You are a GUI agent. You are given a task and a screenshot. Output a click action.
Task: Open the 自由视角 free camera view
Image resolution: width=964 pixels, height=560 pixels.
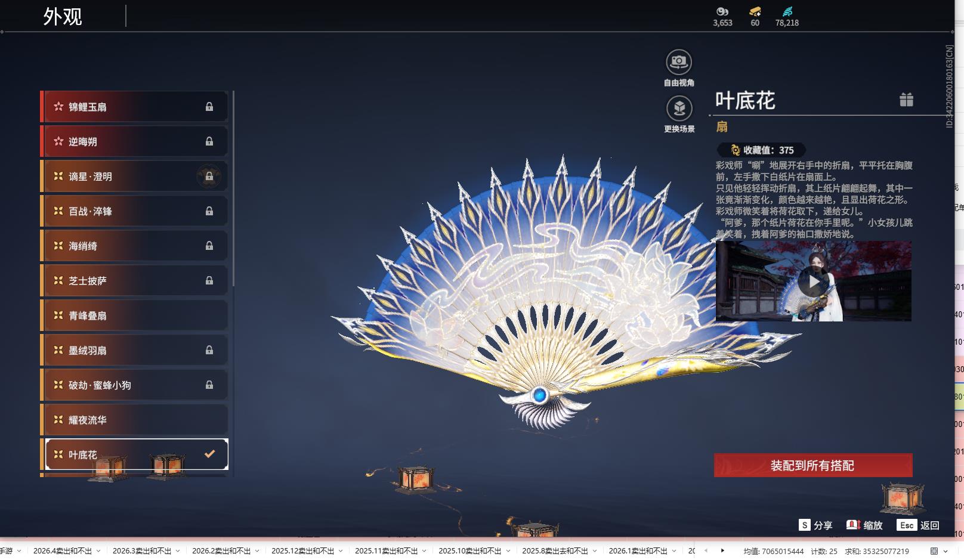tap(679, 61)
